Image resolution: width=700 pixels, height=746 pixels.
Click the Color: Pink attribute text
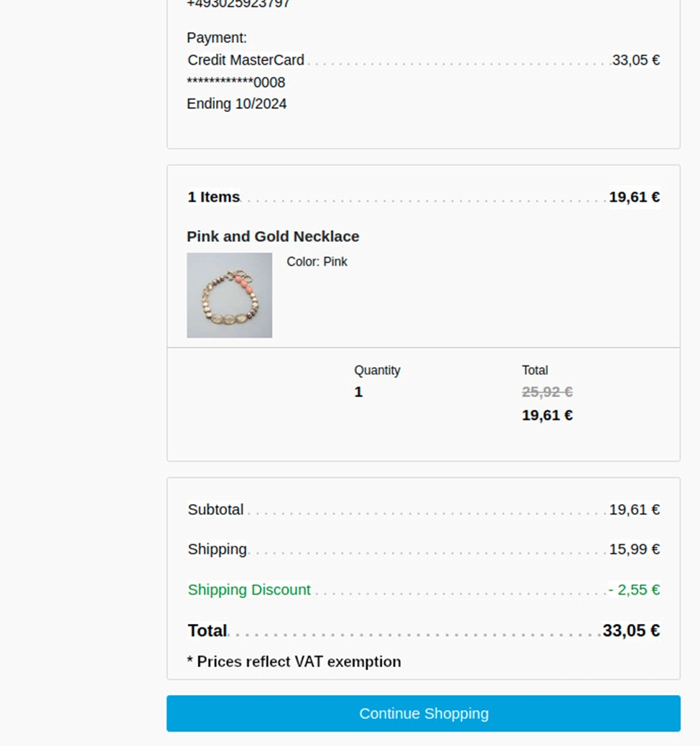click(317, 261)
